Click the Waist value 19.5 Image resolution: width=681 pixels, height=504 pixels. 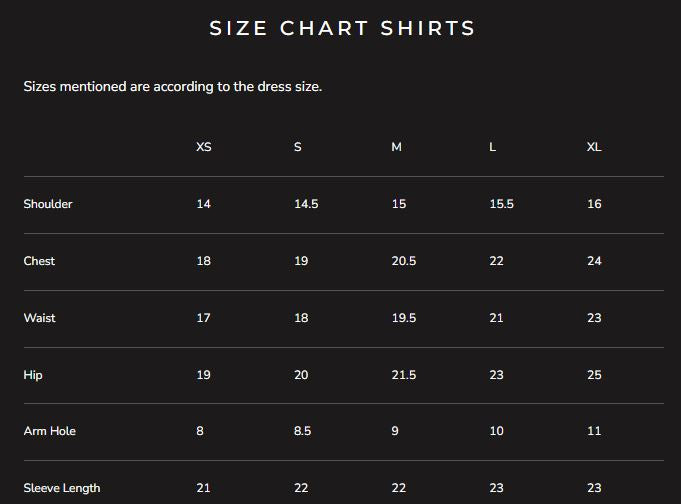[x=404, y=318]
